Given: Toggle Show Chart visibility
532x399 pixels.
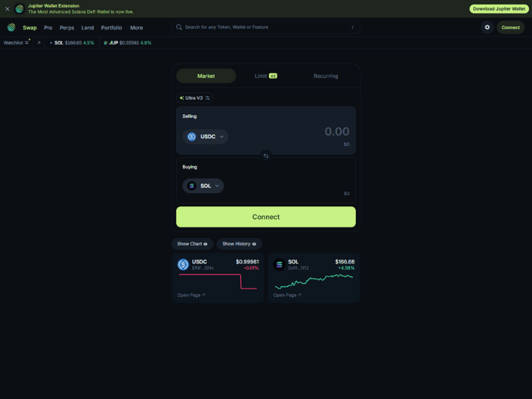Looking at the screenshot, I should point(192,244).
